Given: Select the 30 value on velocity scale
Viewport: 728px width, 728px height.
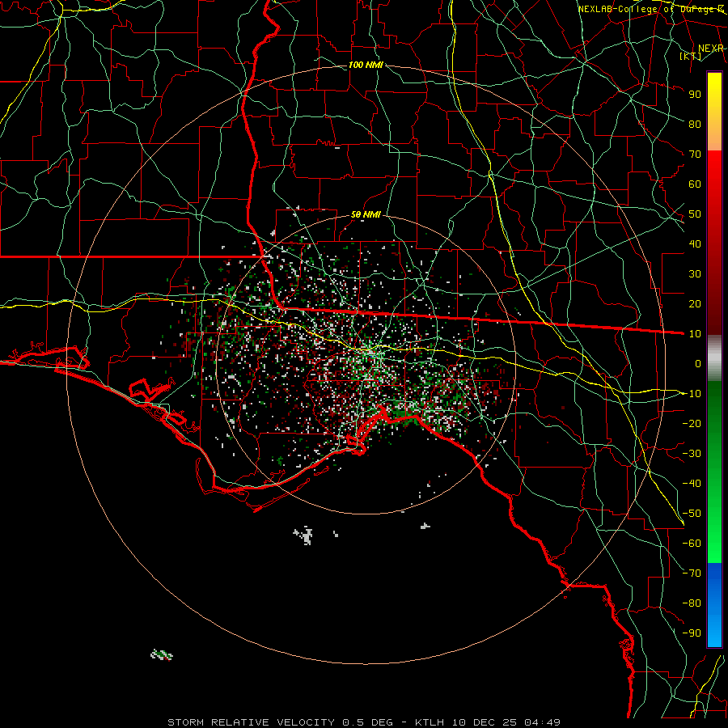Looking at the screenshot, I should pyautogui.click(x=695, y=274).
